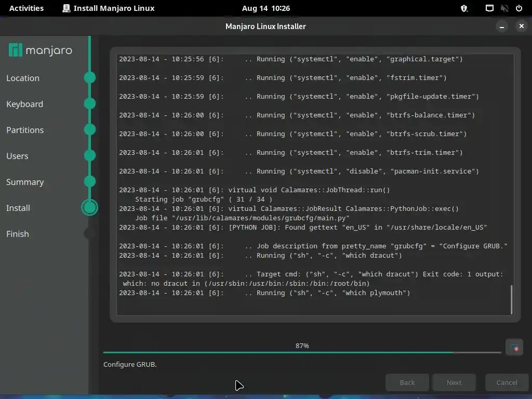Toggle the installer log view button
This screenshot has height=399, width=532.
point(514,348)
